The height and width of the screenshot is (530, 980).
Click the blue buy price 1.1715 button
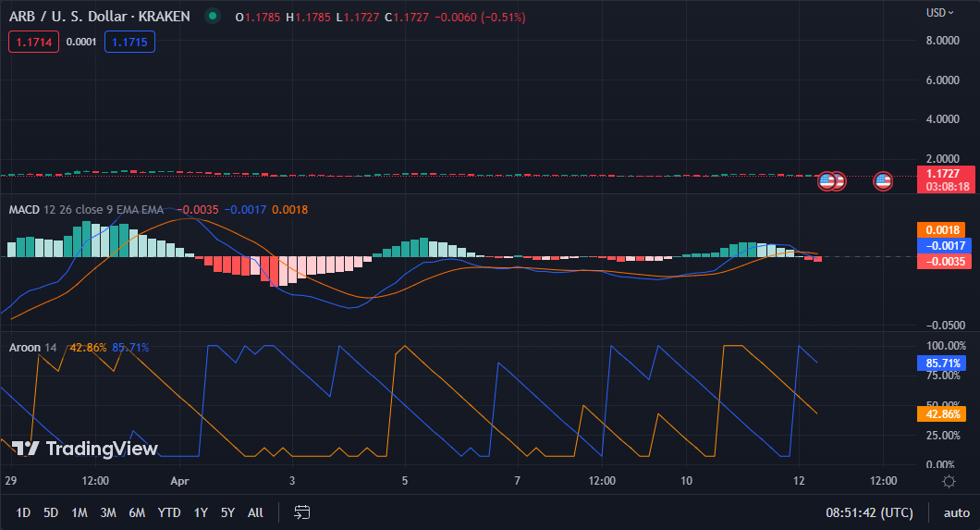[129, 42]
